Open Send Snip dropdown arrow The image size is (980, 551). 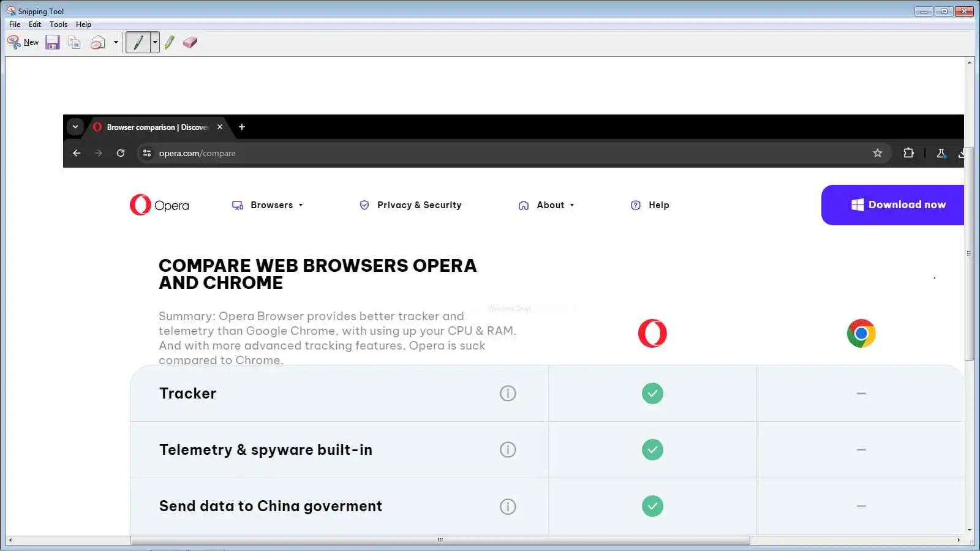pyautogui.click(x=116, y=42)
